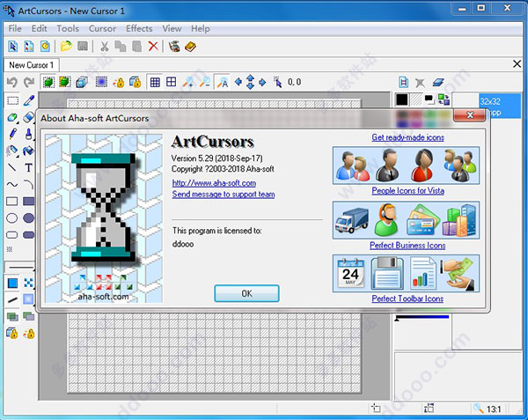Click the Undo arrow icon

(12, 82)
